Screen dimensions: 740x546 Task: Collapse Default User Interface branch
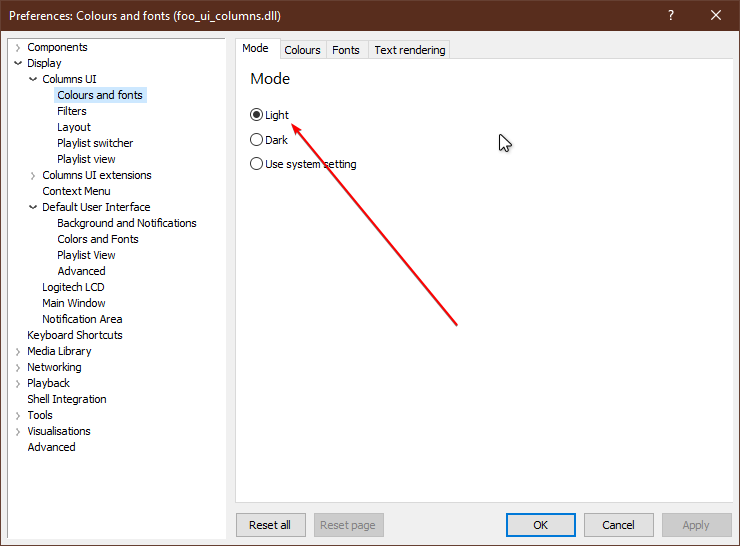tap(33, 207)
